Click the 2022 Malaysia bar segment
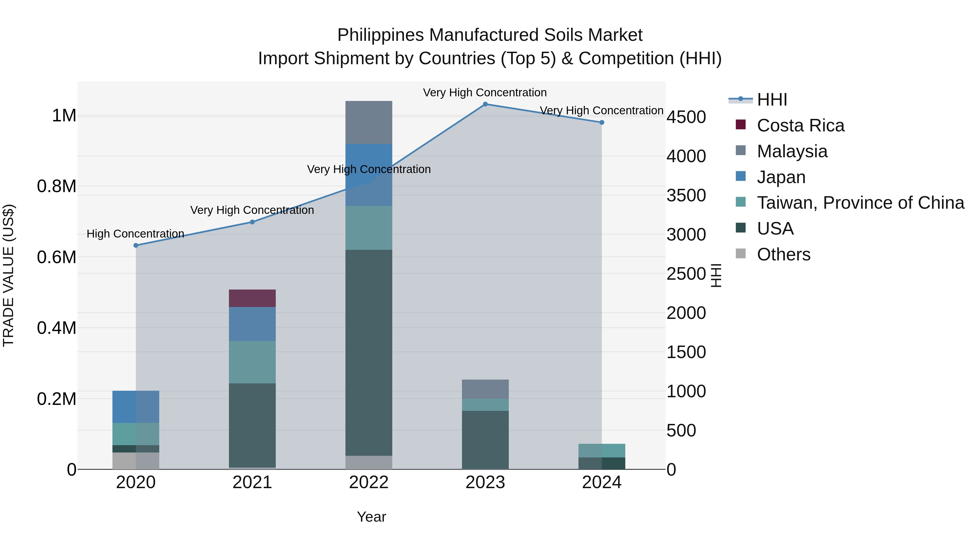Viewport: 980px width, 551px height. click(369, 122)
